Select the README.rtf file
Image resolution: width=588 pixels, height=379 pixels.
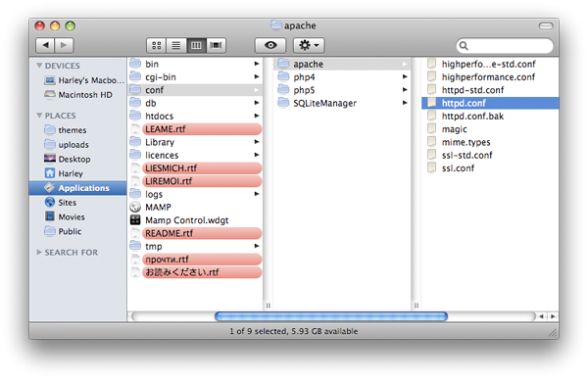195,233
